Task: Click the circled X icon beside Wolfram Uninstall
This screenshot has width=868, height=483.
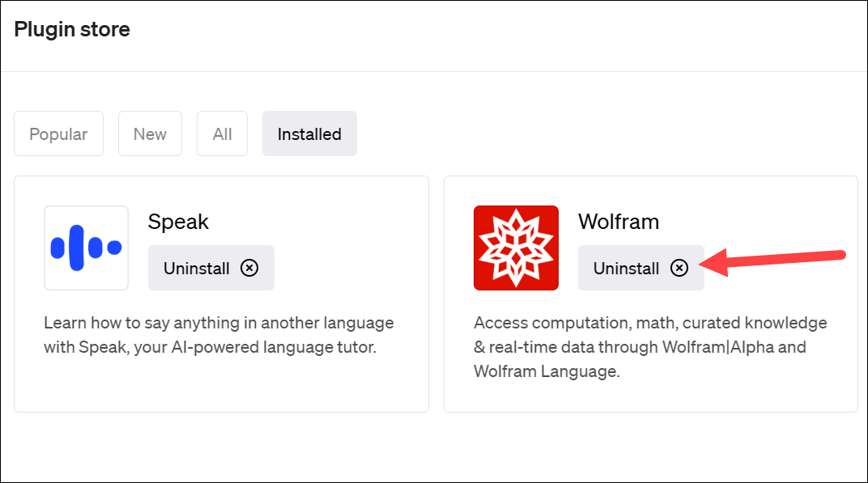Action: 679,268
